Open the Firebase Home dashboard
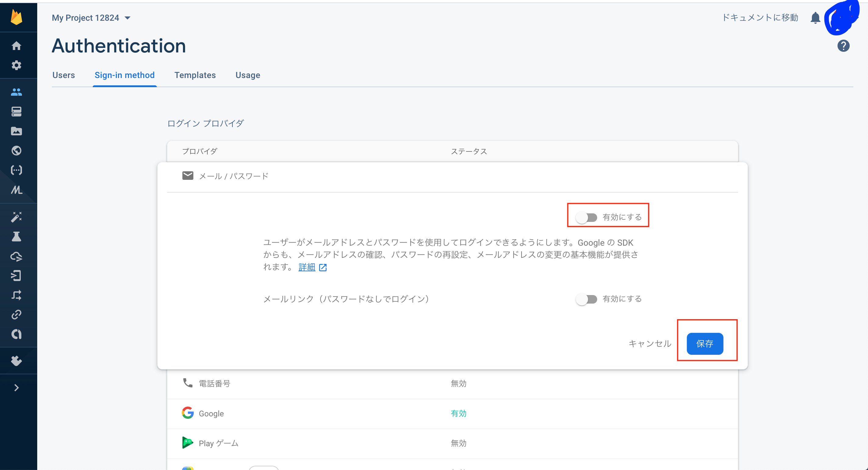 [16, 46]
